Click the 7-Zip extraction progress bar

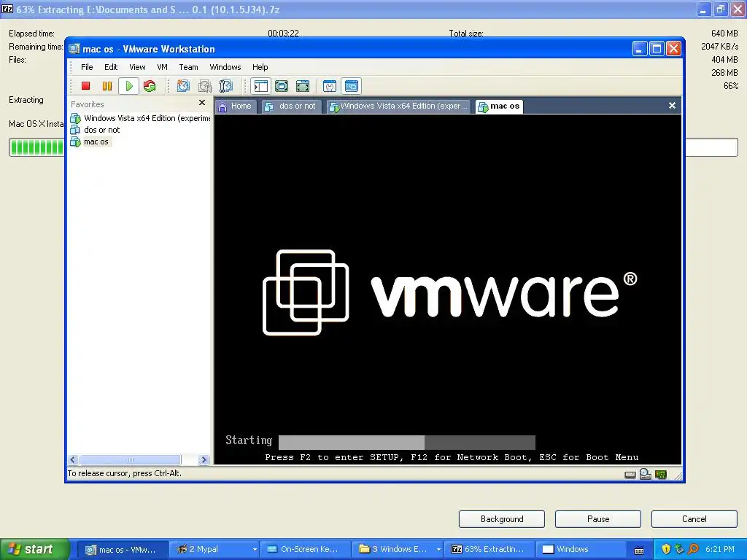click(373, 147)
